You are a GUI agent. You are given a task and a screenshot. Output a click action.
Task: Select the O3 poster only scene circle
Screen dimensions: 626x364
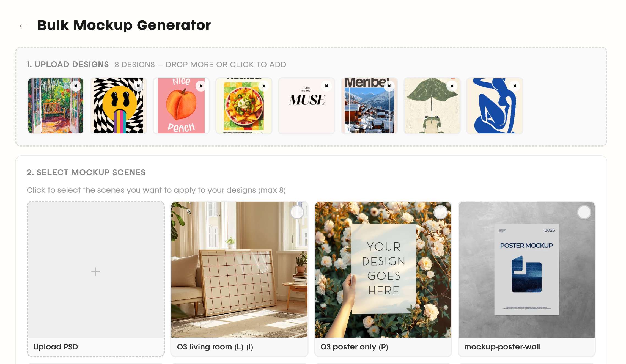[x=441, y=212]
